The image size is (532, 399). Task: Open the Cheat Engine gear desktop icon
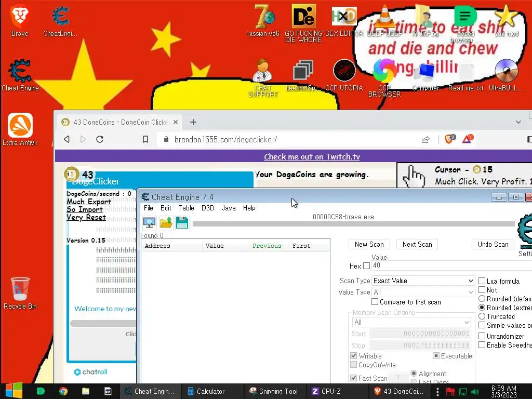(x=20, y=75)
